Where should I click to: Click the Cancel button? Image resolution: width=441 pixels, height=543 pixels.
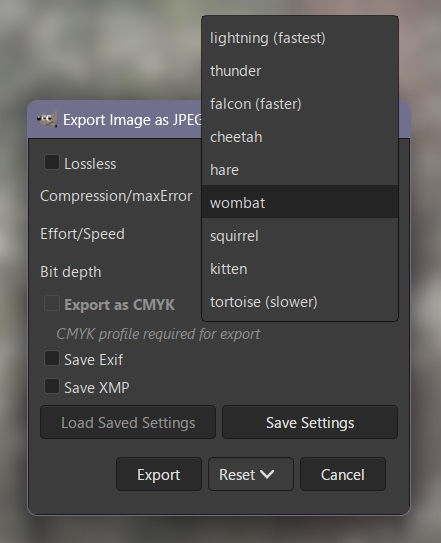click(343, 474)
